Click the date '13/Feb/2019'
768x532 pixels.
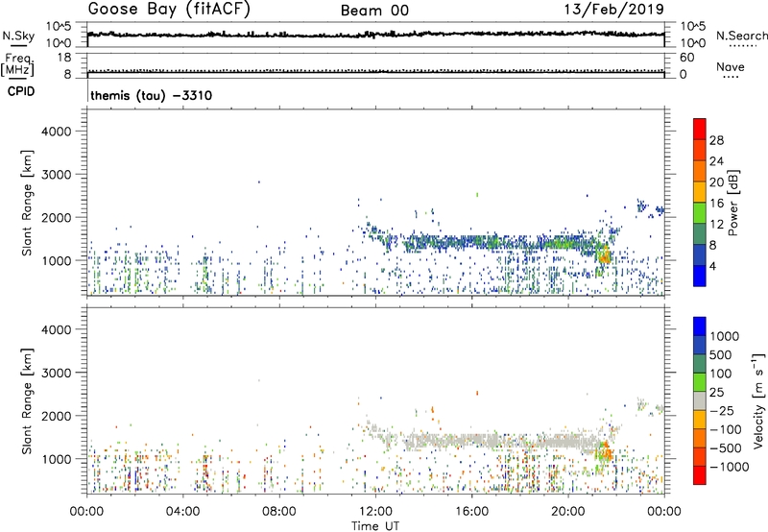pyautogui.click(x=614, y=9)
